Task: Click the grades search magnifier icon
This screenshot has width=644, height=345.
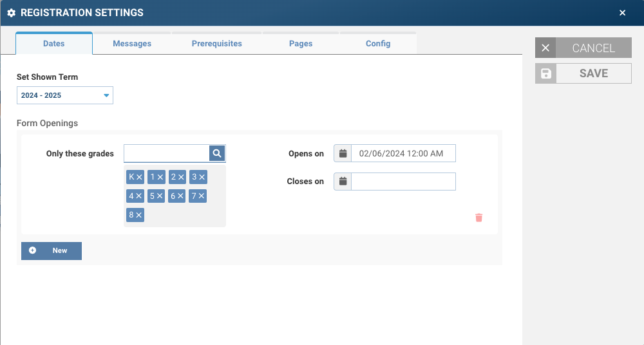Action: pyautogui.click(x=217, y=153)
